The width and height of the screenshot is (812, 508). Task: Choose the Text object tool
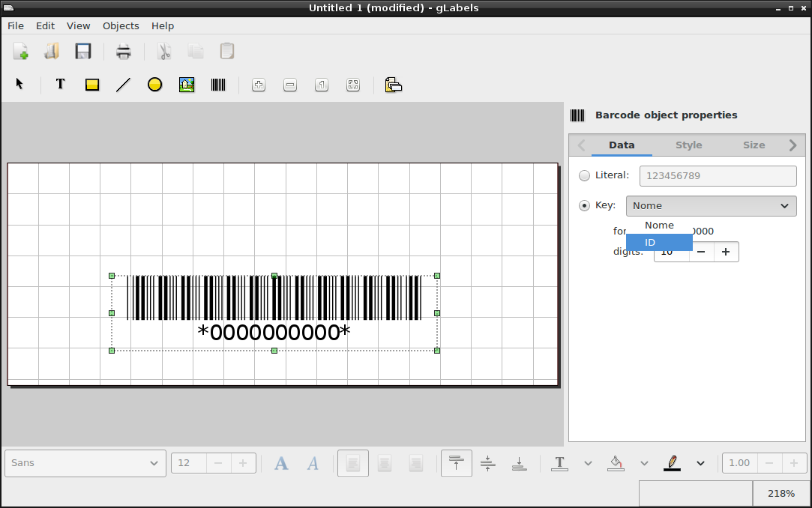click(x=60, y=85)
